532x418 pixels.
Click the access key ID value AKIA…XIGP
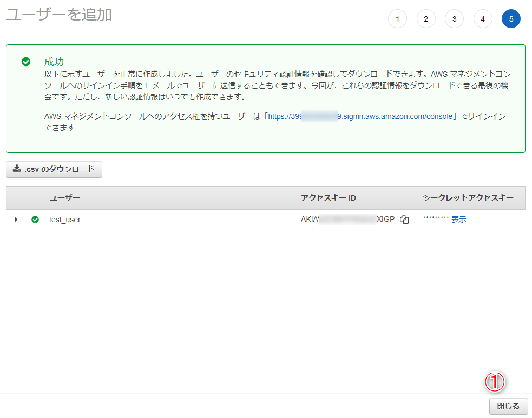(348, 220)
